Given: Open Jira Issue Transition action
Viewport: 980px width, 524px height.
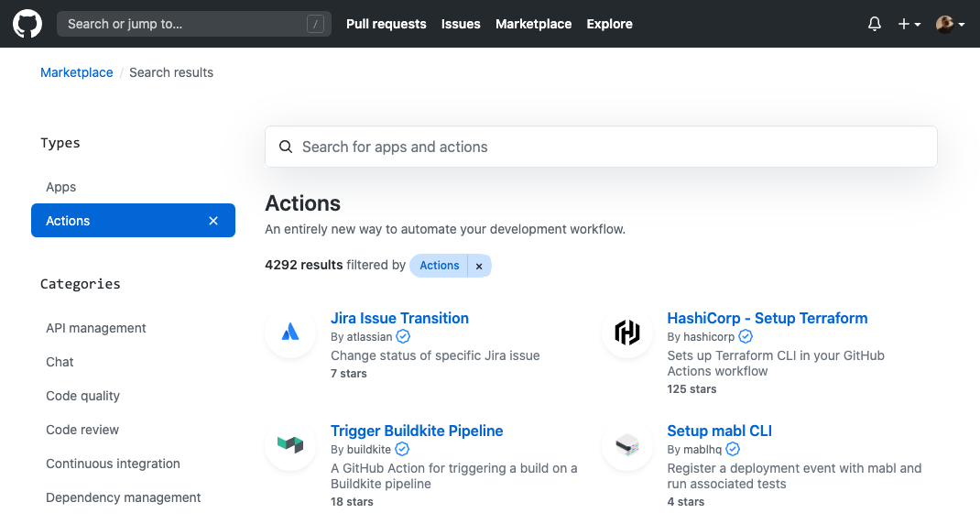Looking at the screenshot, I should coord(399,318).
